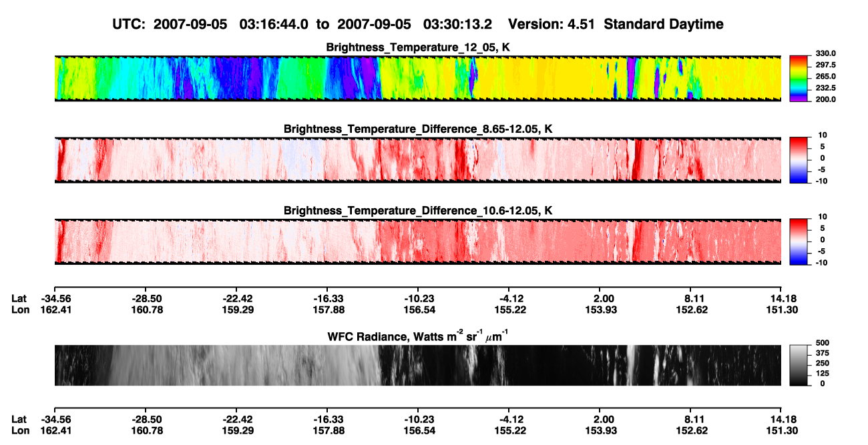Viewport: 868px width, 445px height.
Task: Click the 330.0 colorbar maximum label
Action: [825, 53]
